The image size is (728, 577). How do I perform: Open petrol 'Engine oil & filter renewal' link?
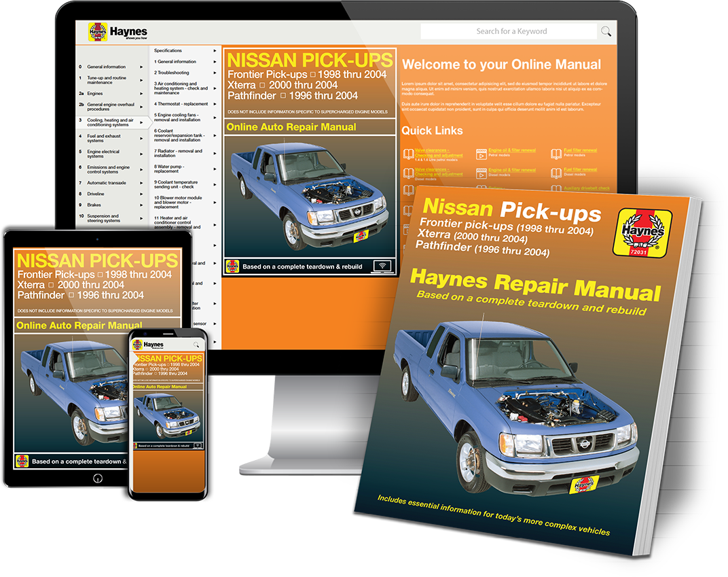tap(512, 150)
